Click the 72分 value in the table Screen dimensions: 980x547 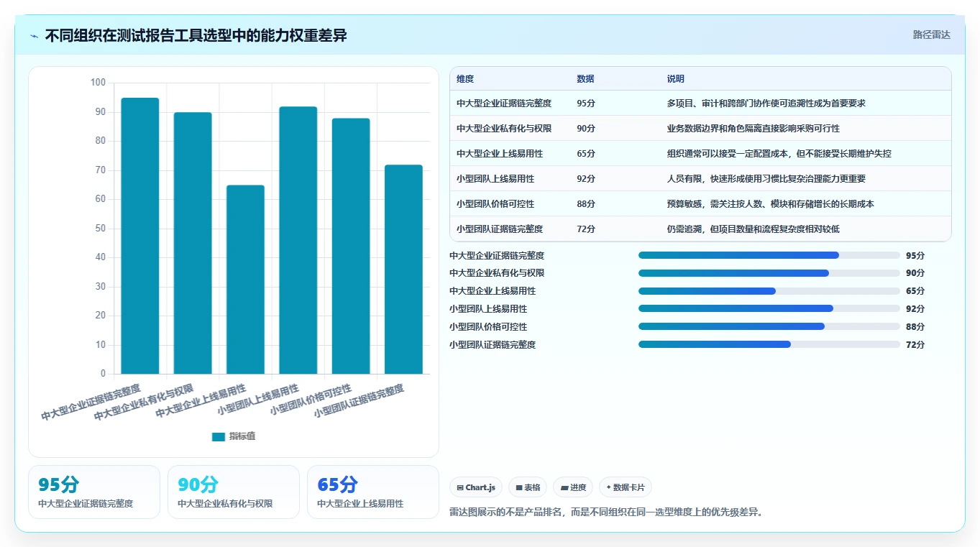(x=586, y=229)
